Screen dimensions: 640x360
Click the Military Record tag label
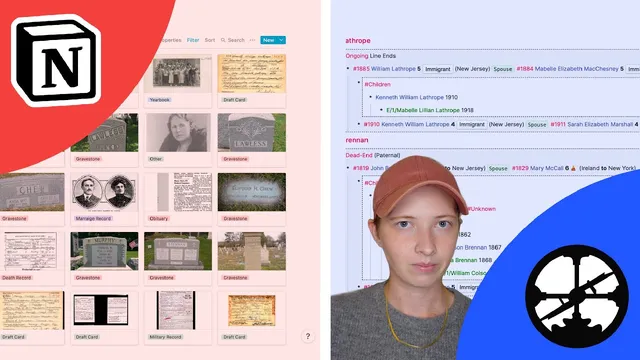point(165,337)
